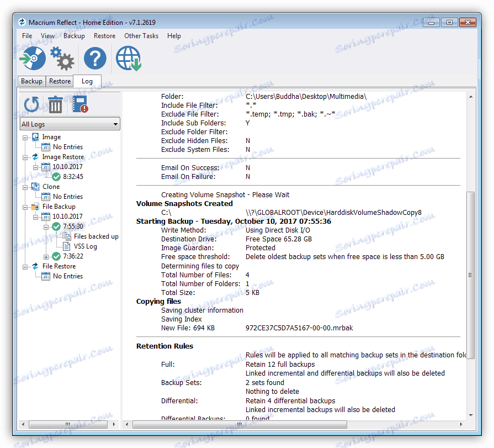Click the log pane vertical scrollbar thumb
Screen dimensions: 494x448
pos(470,275)
